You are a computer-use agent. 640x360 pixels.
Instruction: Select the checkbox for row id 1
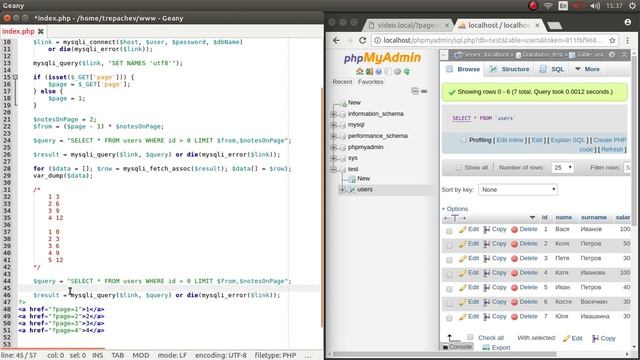click(x=449, y=231)
